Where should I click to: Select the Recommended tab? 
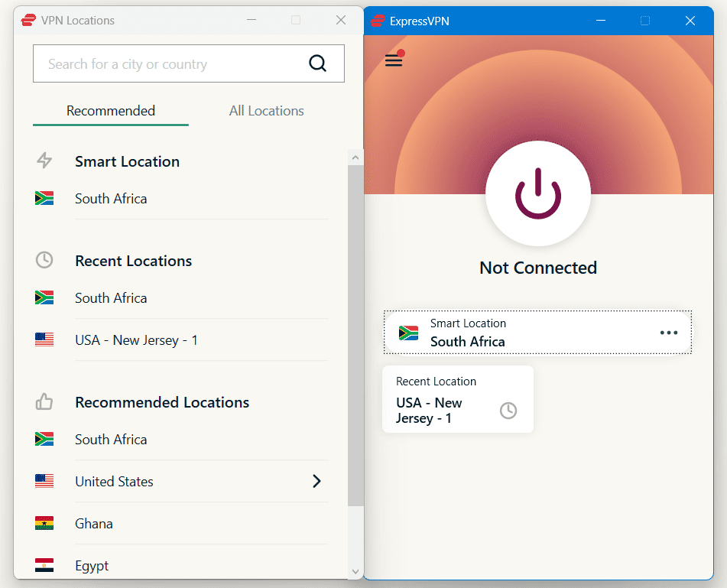[x=110, y=111]
